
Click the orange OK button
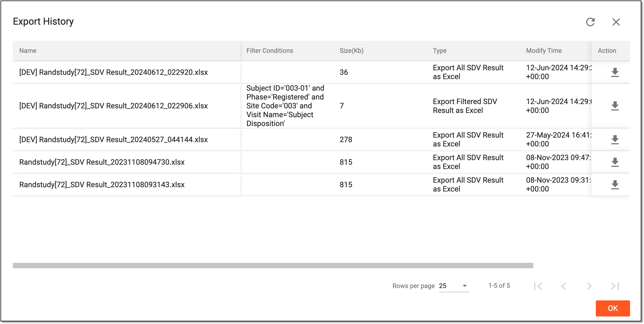point(613,308)
